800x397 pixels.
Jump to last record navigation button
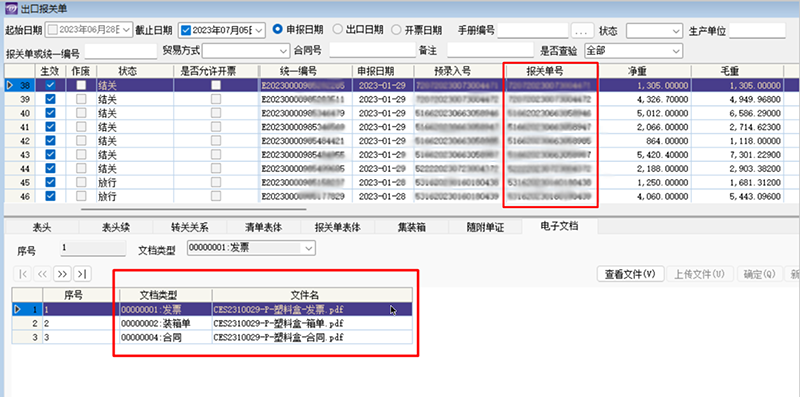[82, 274]
